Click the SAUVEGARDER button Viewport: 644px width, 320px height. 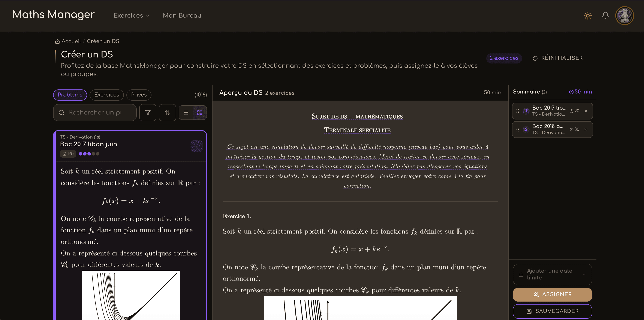(x=552, y=311)
